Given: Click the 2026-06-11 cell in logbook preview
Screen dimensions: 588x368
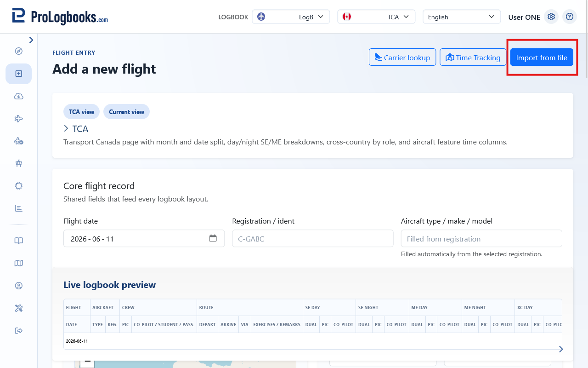Looking at the screenshot, I should click(77, 341).
